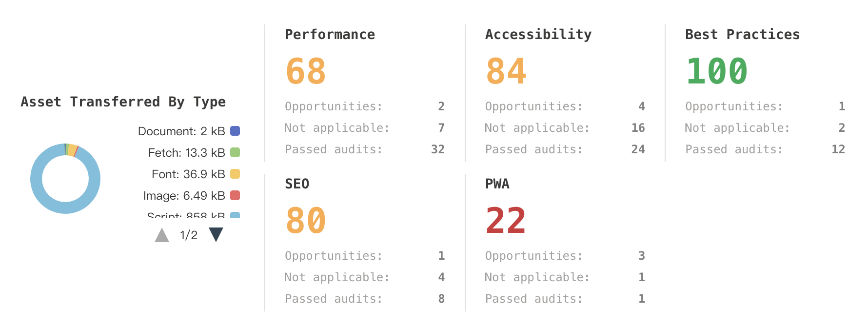Click the previous legend page up arrow
Viewport: 868px width, 331px height.
(x=162, y=235)
